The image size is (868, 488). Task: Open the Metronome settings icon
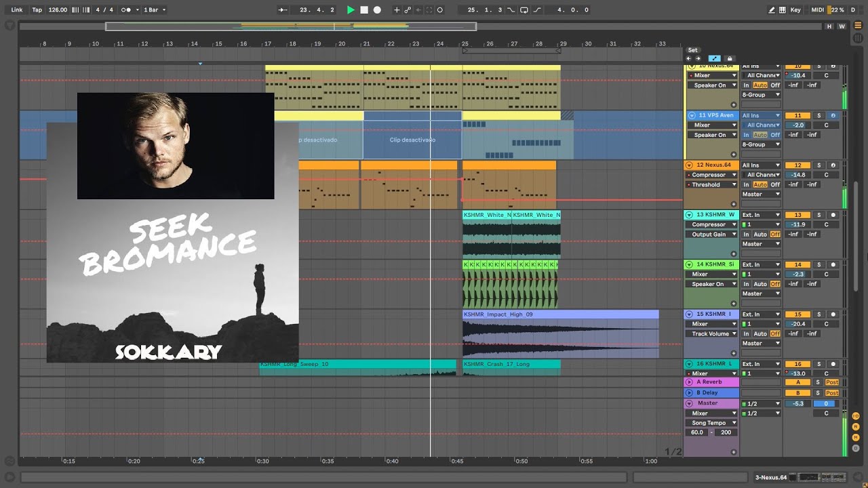(125, 10)
